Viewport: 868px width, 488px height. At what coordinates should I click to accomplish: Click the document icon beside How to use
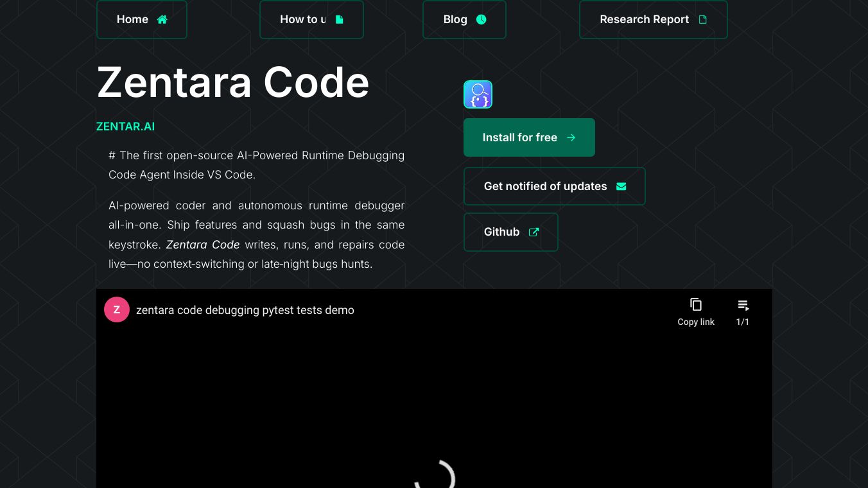click(340, 19)
